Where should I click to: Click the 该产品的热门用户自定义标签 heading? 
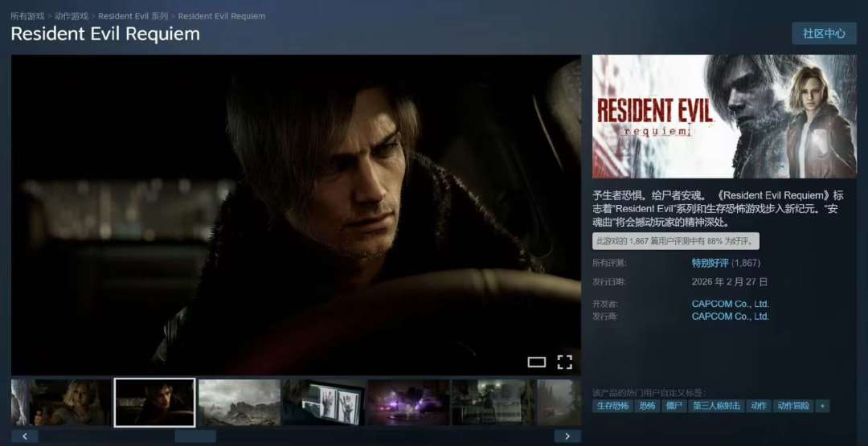coord(649,392)
